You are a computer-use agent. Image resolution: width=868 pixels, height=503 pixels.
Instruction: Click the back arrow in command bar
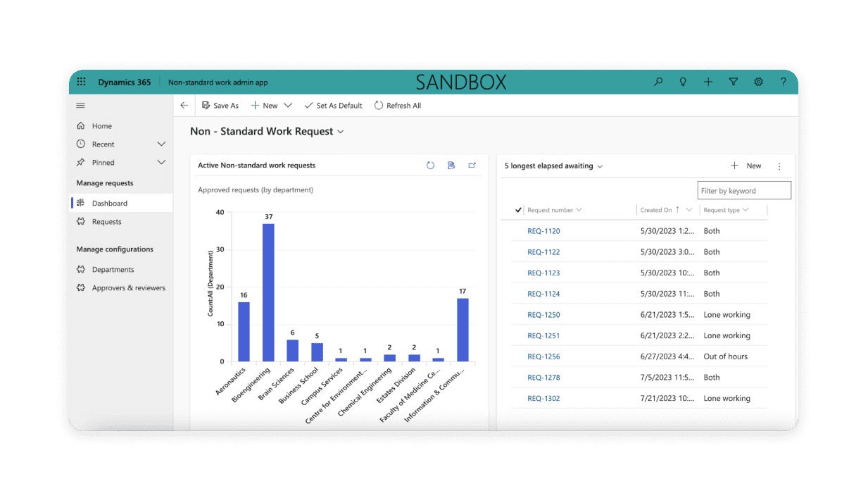coord(184,106)
